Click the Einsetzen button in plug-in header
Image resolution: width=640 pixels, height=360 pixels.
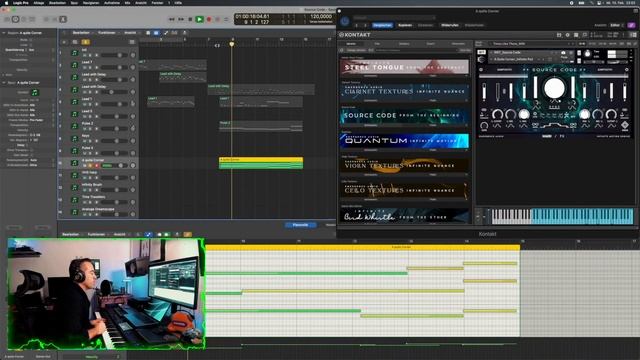pyautogui.click(x=425, y=25)
